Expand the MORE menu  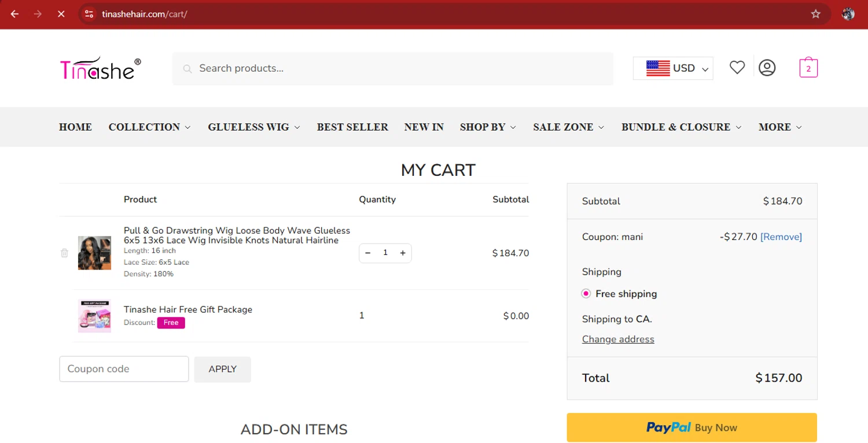click(x=780, y=127)
